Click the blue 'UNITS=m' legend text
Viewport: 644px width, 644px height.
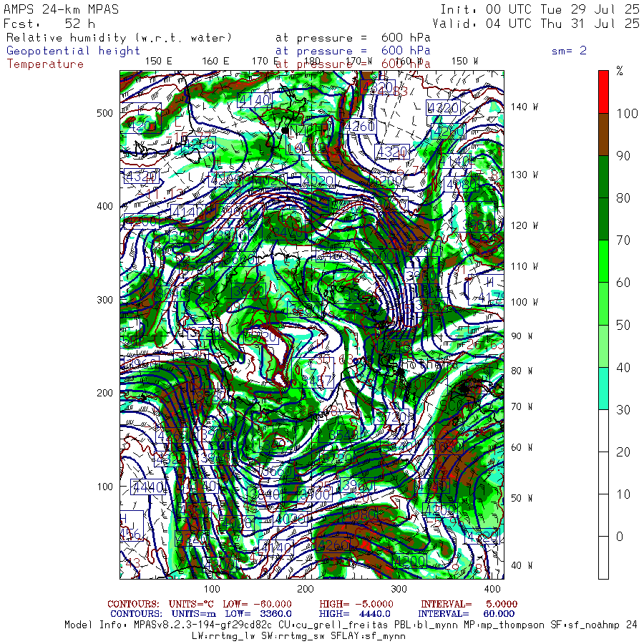click(x=193, y=614)
